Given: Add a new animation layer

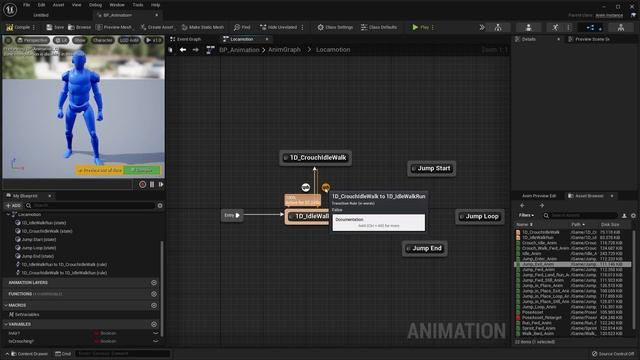Looking at the screenshot, I should coord(154,282).
